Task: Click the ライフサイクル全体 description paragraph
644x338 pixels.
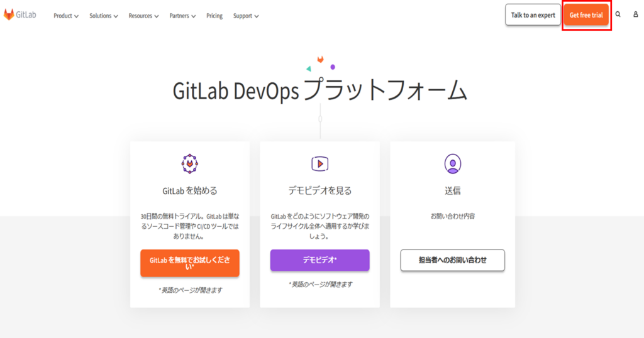Action: click(320, 226)
